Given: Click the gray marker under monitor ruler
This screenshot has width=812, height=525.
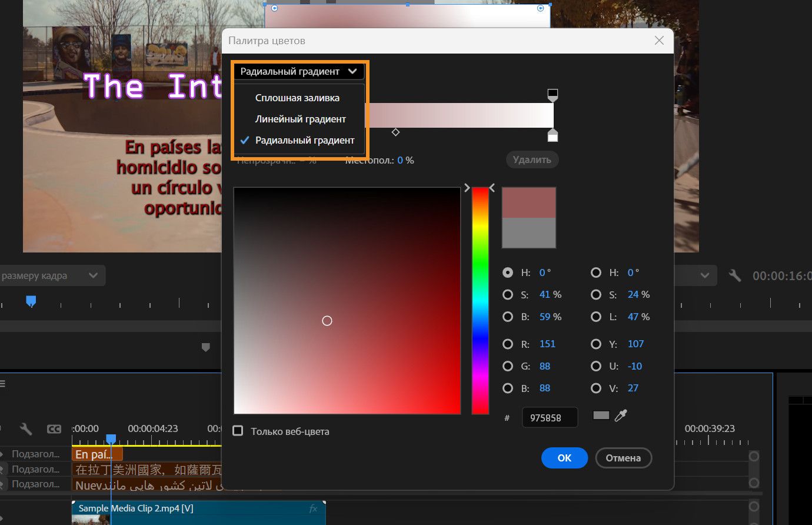Looking at the screenshot, I should [x=205, y=347].
